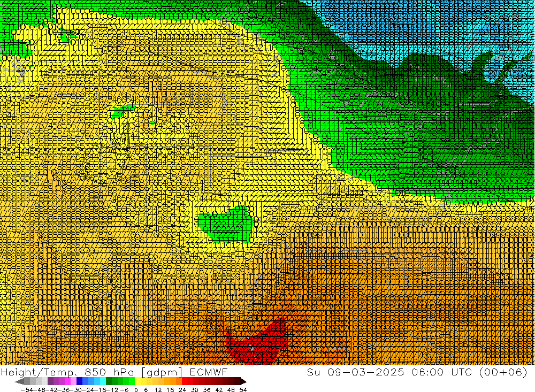The height and width of the screenshot is (392, 535).
Task: Pick the bright yellow swatch above the 0 label
Action: pos(138,381)
